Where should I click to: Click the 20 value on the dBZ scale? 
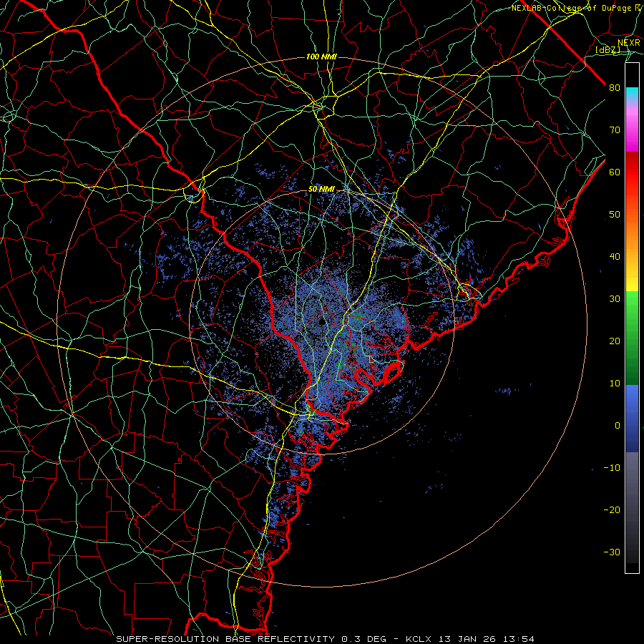point(615,341)
